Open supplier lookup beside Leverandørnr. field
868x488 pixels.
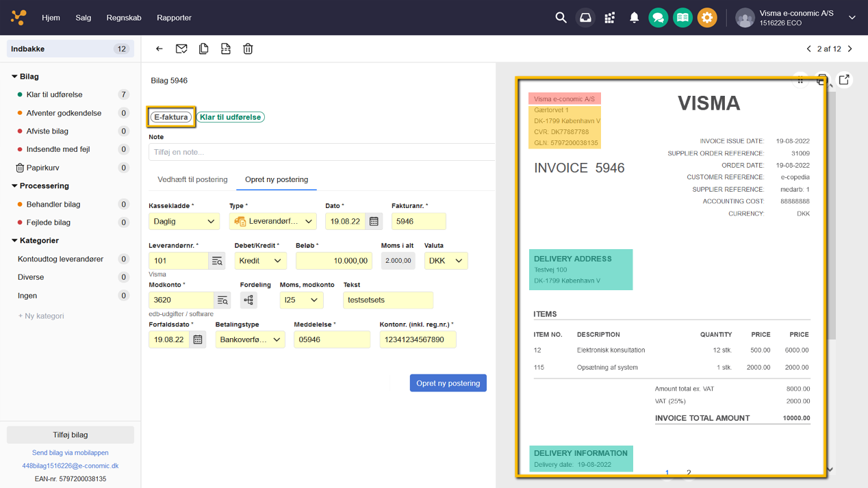[217, 261]
